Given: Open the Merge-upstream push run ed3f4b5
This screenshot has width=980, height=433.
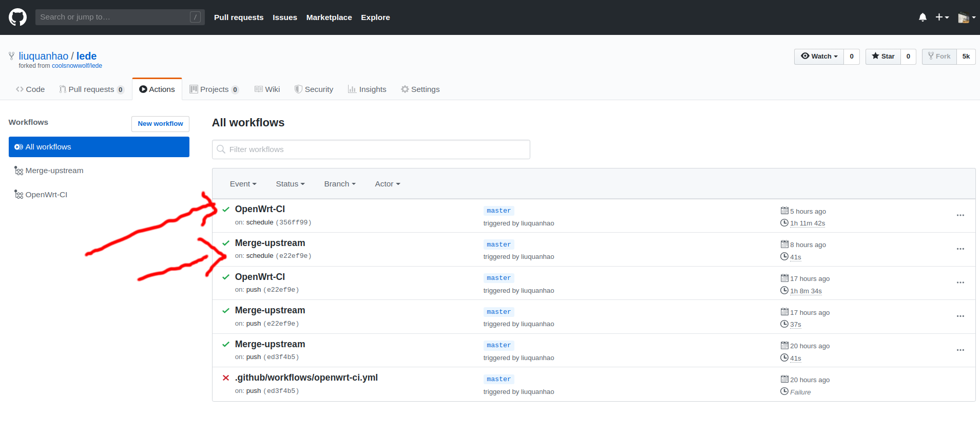Looking at the screenshot, I should tap(270, 344).
